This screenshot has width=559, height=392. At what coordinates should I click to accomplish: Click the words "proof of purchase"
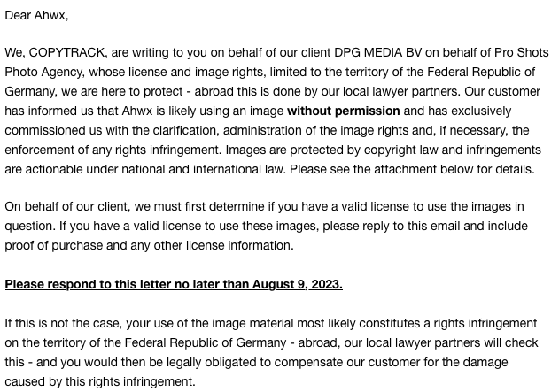pos(52,245)
